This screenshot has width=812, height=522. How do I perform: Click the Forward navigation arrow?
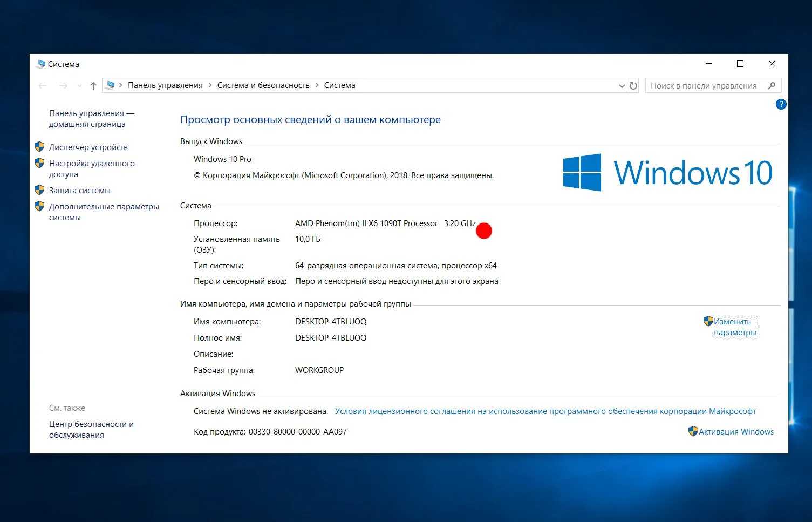pos(63,85)
